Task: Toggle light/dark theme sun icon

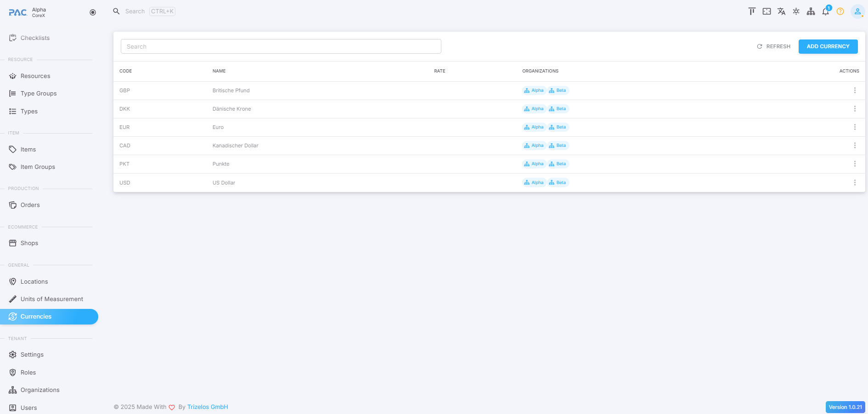Action: click(796, 11)
